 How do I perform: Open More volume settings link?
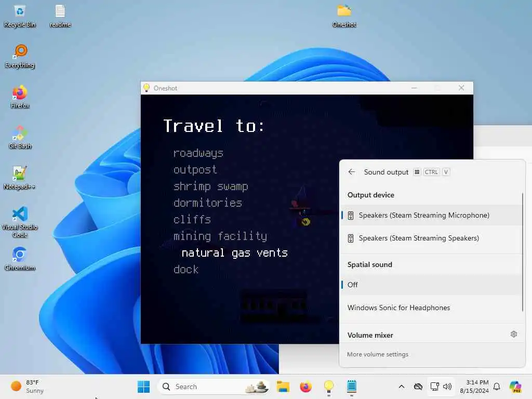click(378, 354)
